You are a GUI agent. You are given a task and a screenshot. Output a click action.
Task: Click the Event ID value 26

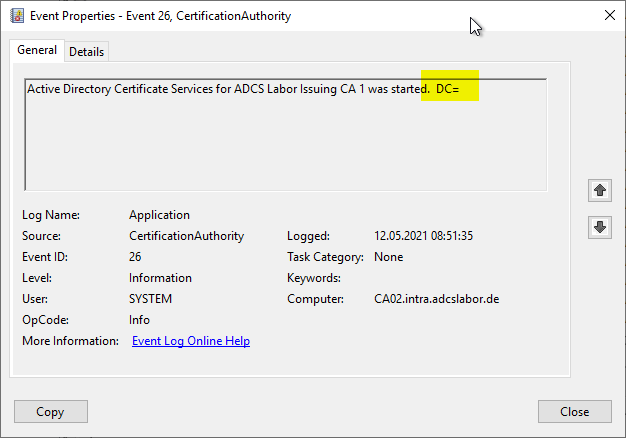click(x=136, y=257)
